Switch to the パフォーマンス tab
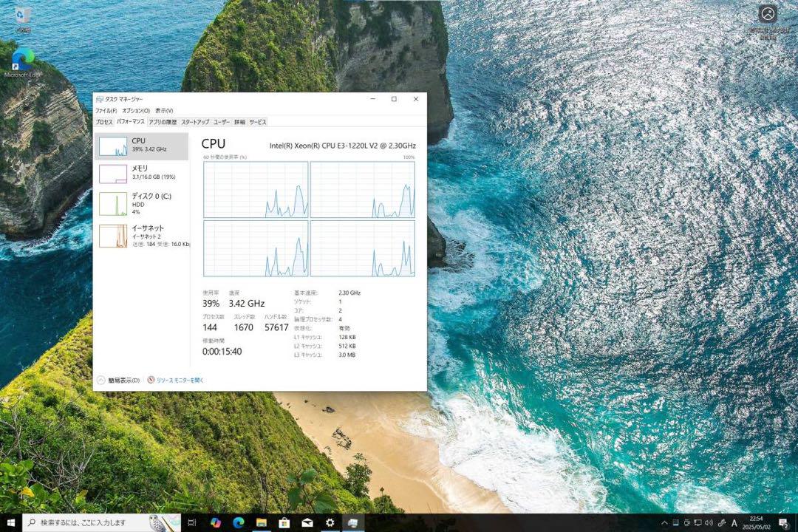 [130, 122]
